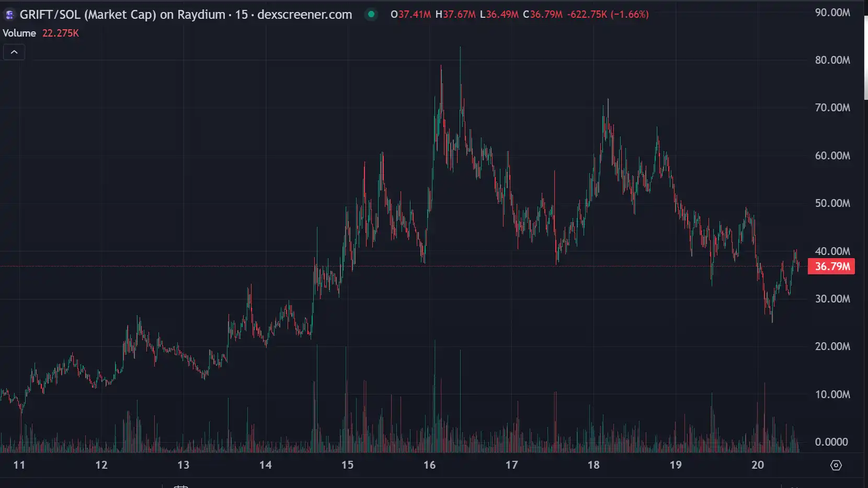Click the close value C36.79M
The width and height of the screenshot is (868, 488).
pyautogui.click(x=543, y=15)
